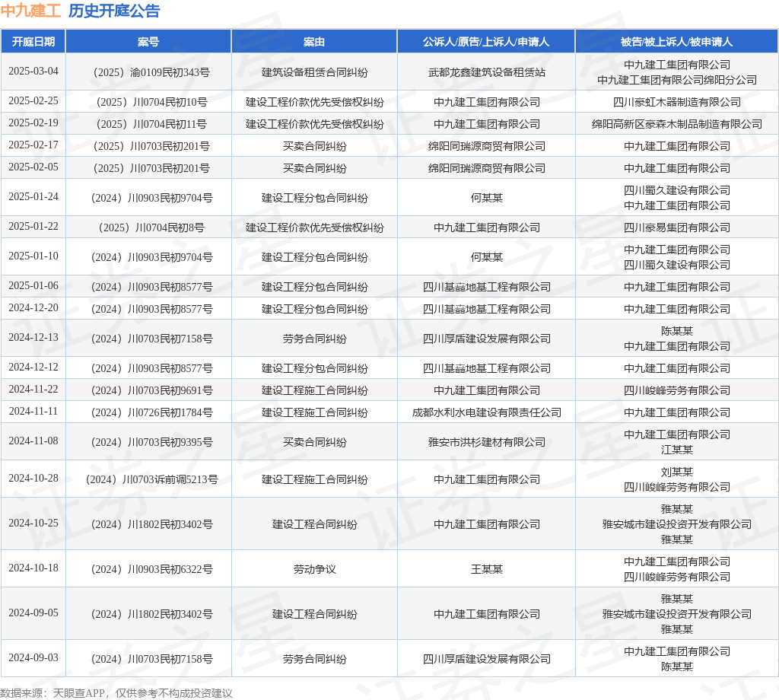Click the date cell 2024-12-20
The height and width of the screenshot is (700, 779).
coord(33,307)
